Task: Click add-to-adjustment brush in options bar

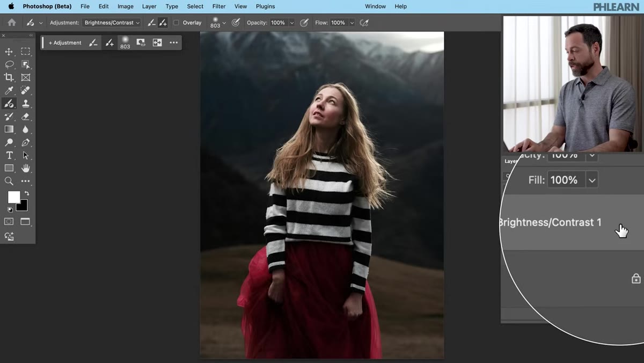Action: (x=163, y=23)
